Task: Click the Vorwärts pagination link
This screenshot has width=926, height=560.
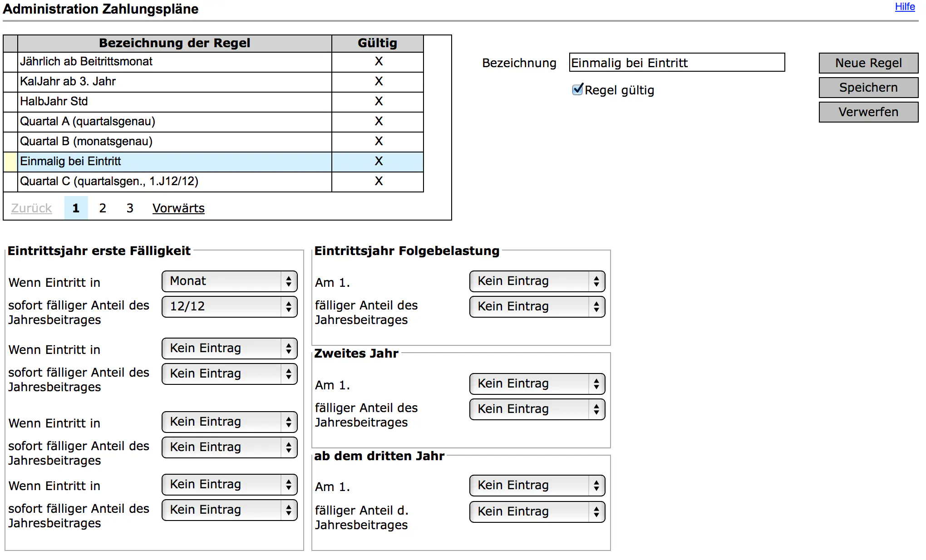Action: (x=178, y=208)
